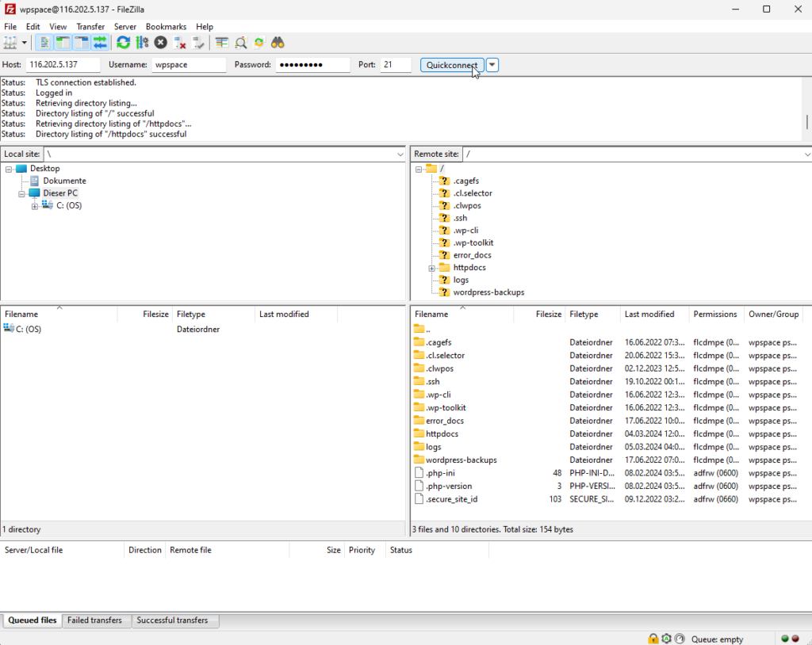Toggle transfer queue display
This screenshot has height=645, width=812.
tap(100, 43)
